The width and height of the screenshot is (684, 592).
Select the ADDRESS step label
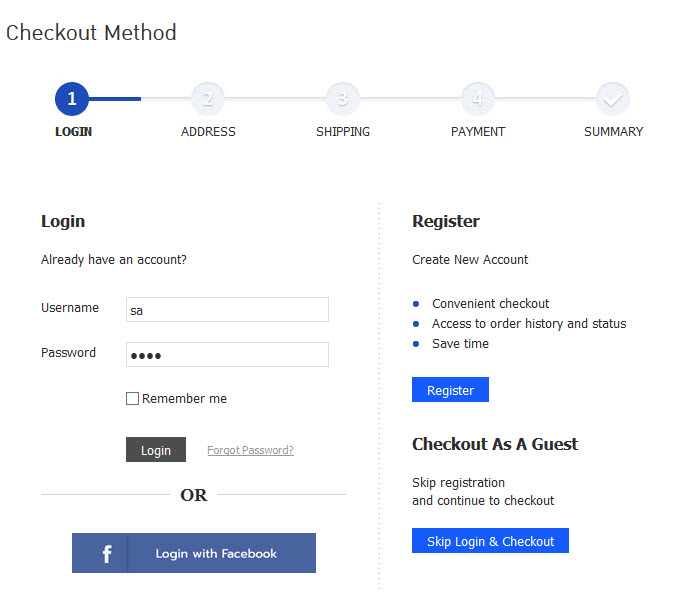[208, 132]
